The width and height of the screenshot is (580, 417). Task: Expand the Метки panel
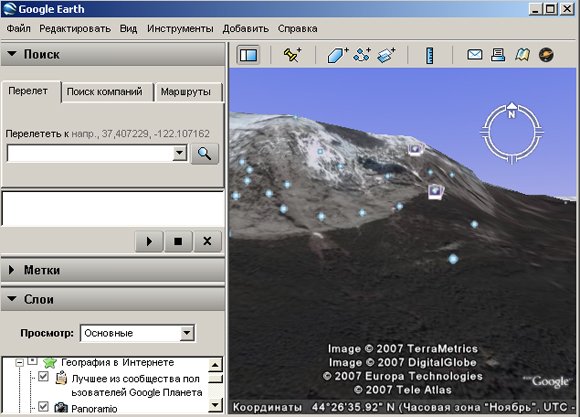[11, 270]
